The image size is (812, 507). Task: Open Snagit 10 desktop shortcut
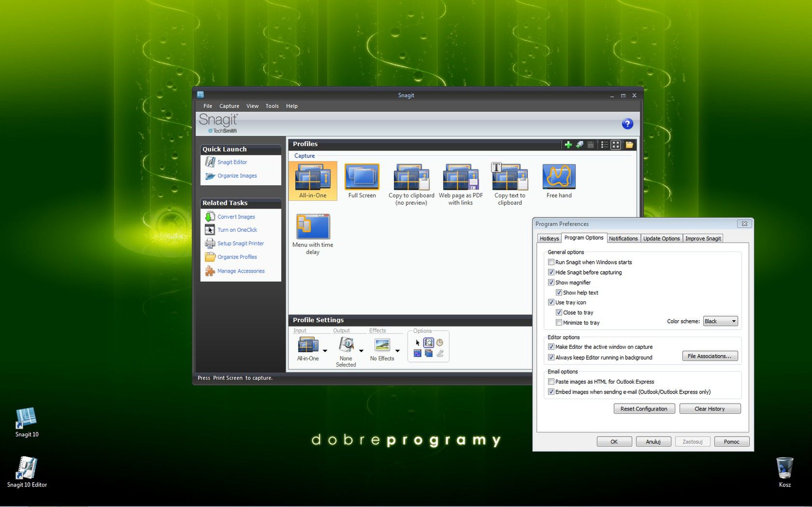[27, 422]
